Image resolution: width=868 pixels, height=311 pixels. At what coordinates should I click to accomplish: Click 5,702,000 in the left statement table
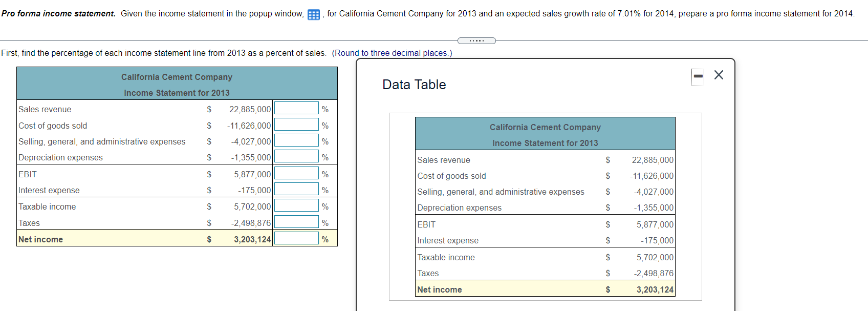(x=252, y=206)
